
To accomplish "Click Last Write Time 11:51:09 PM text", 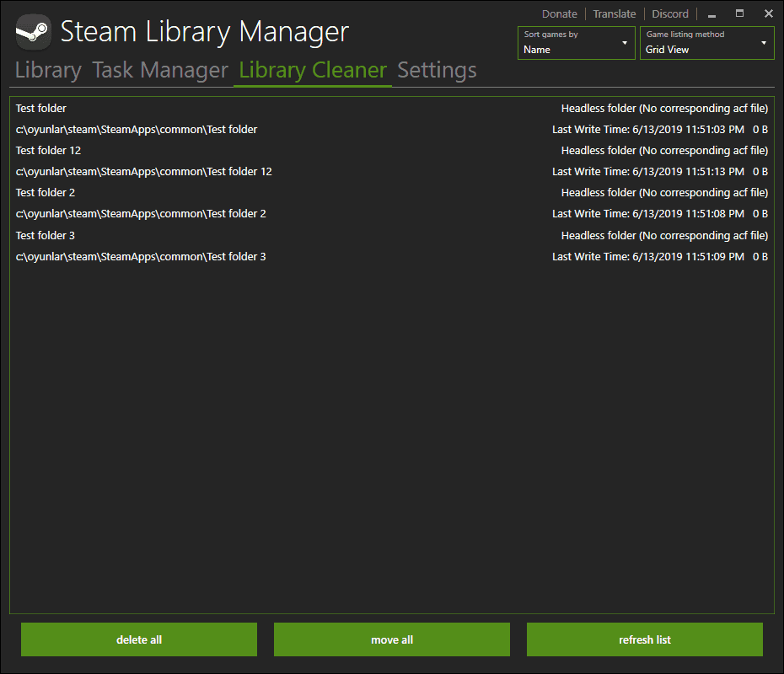I will click(x=648, y=257).
